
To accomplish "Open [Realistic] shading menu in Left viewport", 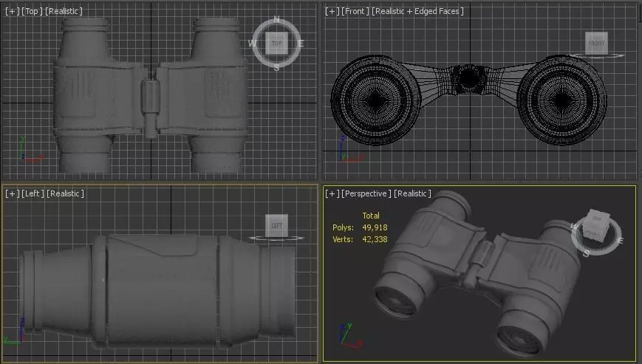I will click(66, 193).
